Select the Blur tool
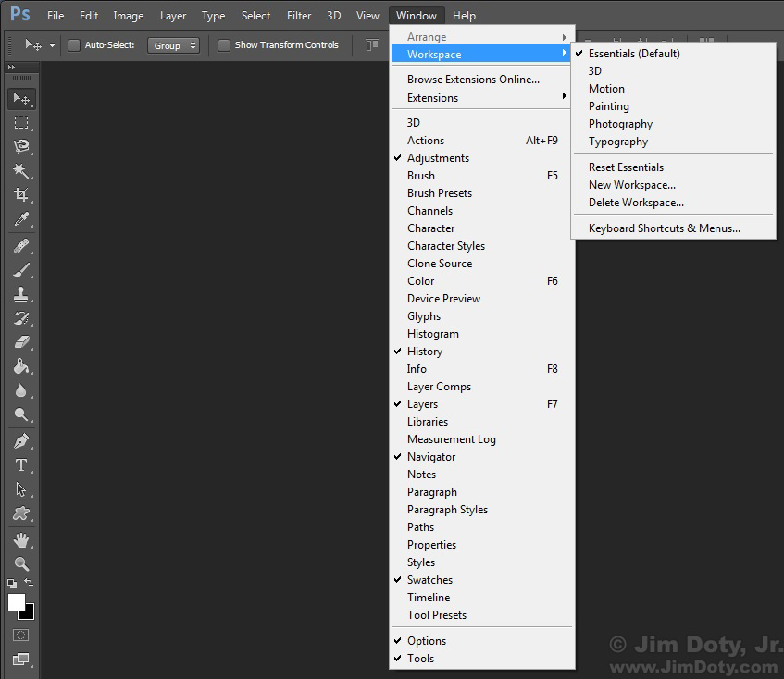 pyautogui.click(x=21, y=390)
